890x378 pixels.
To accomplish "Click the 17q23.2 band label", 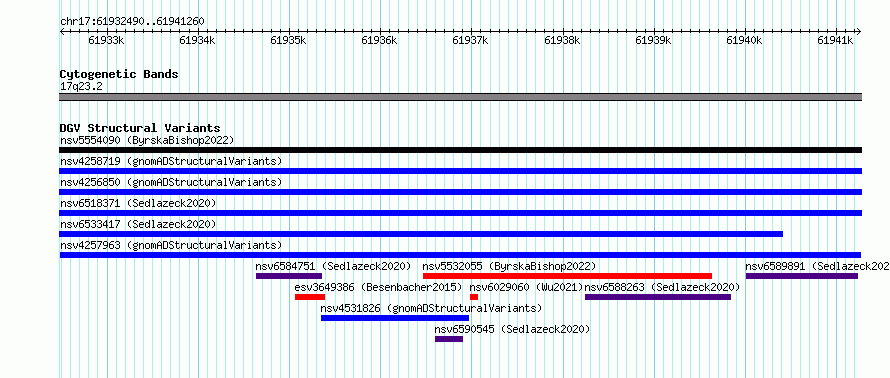I will [81, 86].
